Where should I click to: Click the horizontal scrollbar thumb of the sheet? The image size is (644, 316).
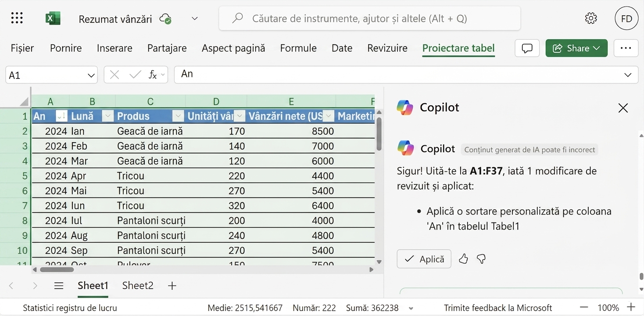point(57,269)
